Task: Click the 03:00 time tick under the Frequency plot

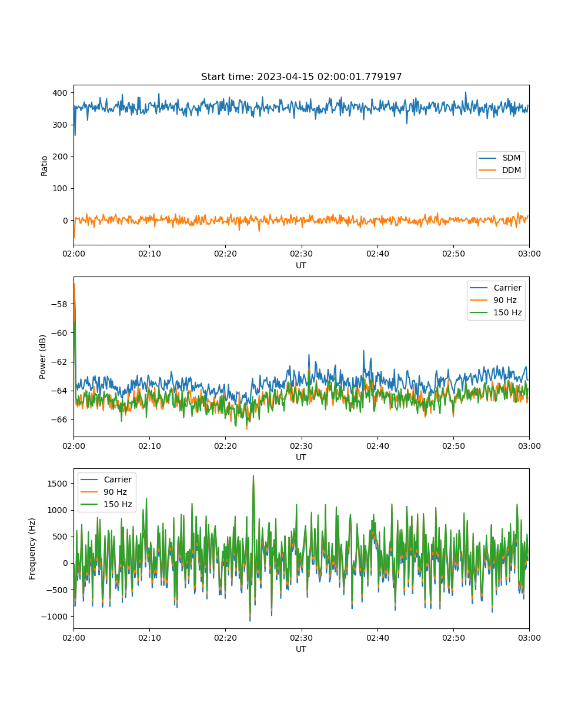Action: pos(529,637)
